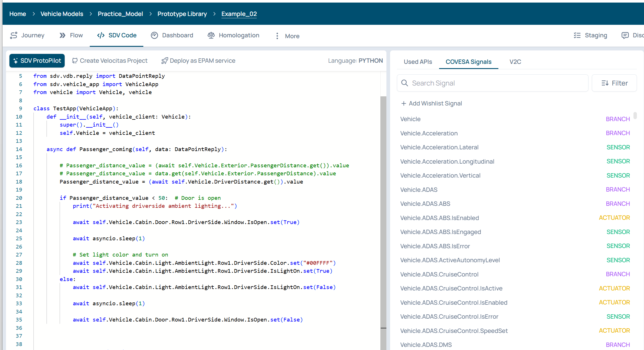Image resolution: width=644 pixels, height=350 pixels.
Task: Go to Prototype Library breadcrumb
Action: [182, 14]
